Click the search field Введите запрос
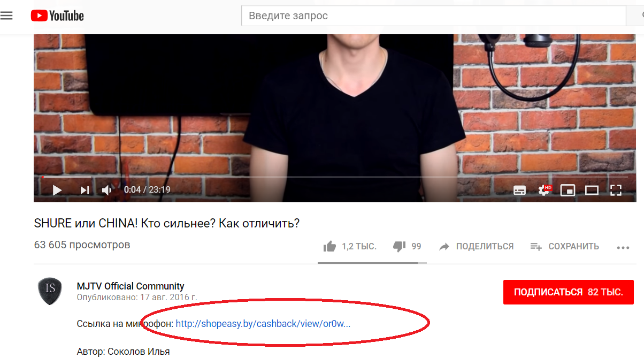Viewport: 644px width, 358px height. coord(433,16)
